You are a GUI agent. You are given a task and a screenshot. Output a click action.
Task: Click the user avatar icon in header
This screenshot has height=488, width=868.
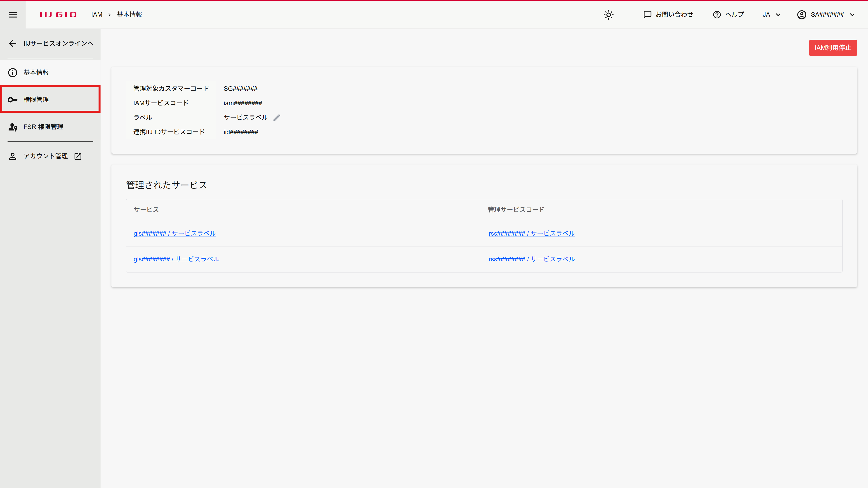pyautogui.click(x=802, y=14)
